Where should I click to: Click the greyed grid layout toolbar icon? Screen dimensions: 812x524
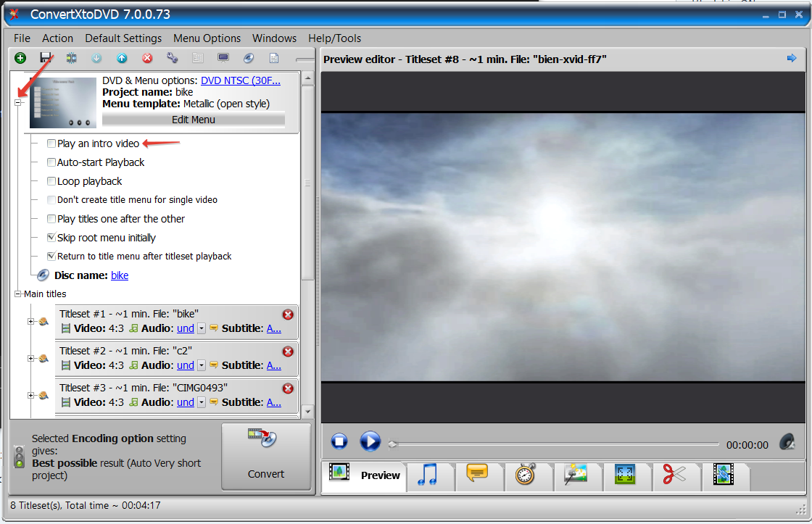[198, 58]
